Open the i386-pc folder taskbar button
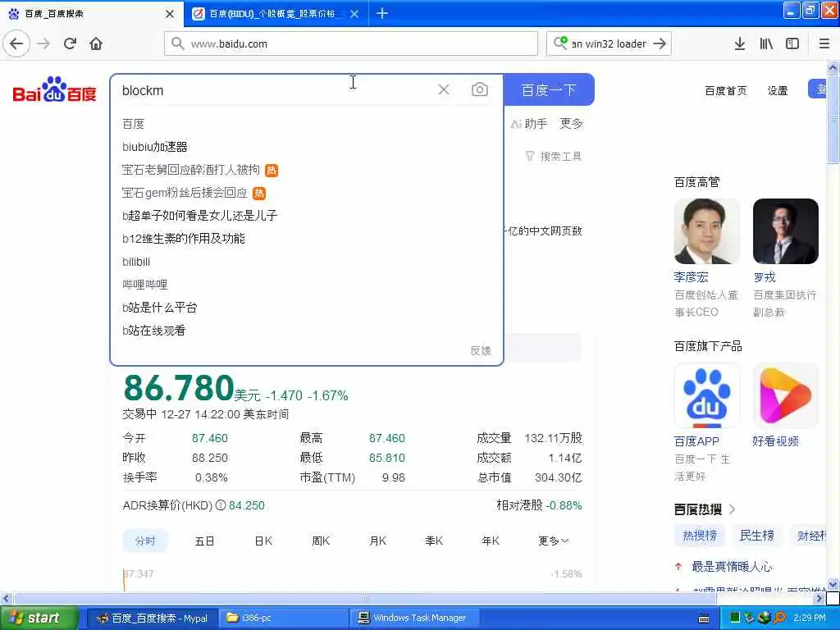The height and width of the screenshot is (630, 840). pos(283,618)
